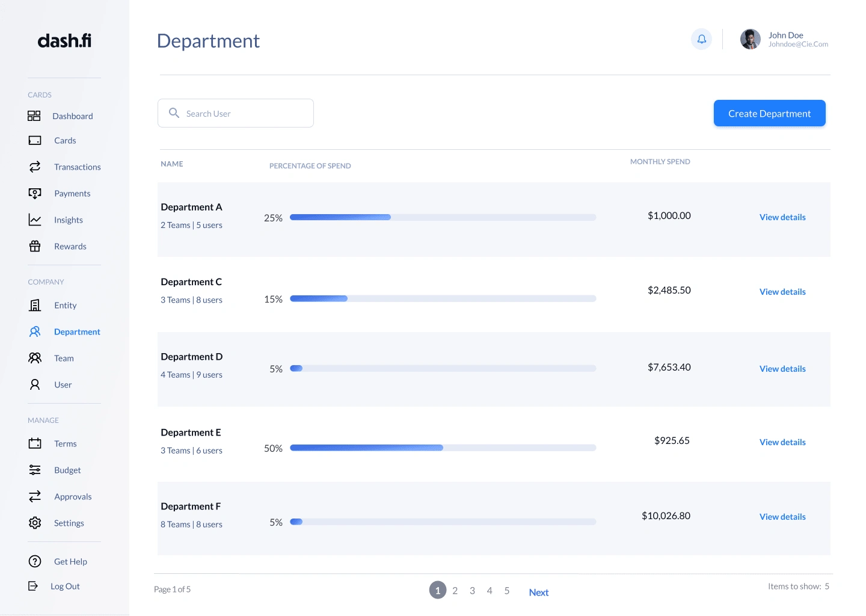View details for Department D
The image size is (866, 616).
pos(782,369)
